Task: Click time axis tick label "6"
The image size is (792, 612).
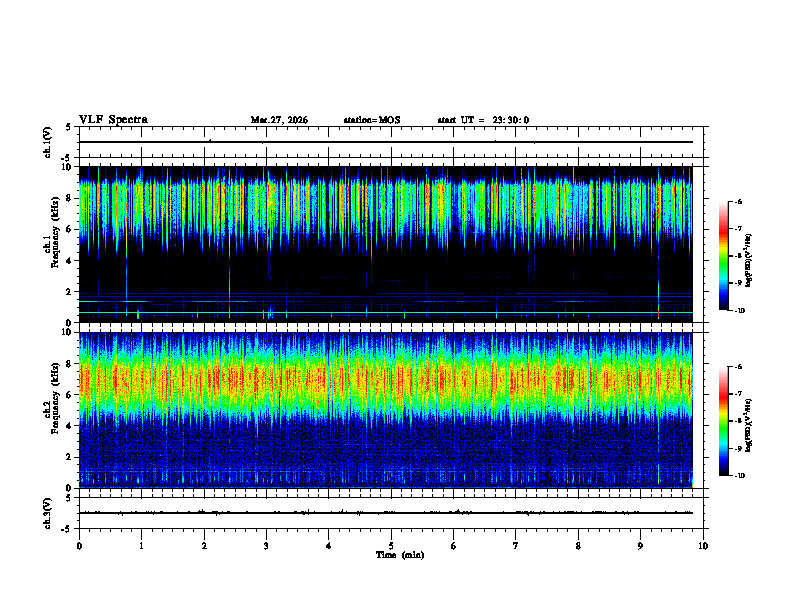Action: [454, 546]
